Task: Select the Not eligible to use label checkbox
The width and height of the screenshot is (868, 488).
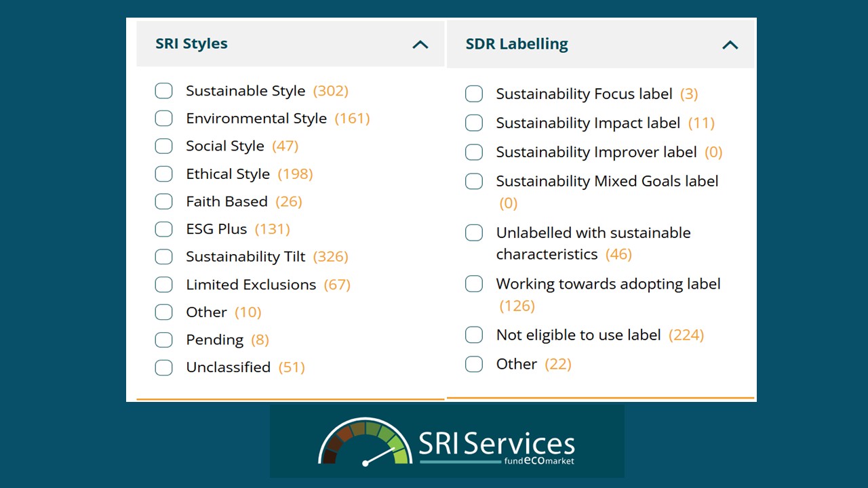Action: (474, 335)
